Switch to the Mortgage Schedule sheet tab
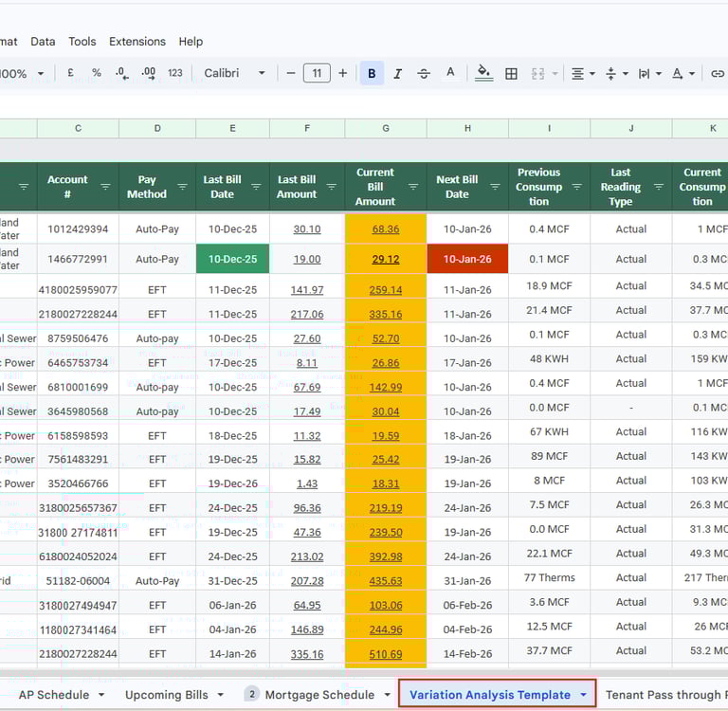This screenshot has width=728, height=711. [318, 695]
